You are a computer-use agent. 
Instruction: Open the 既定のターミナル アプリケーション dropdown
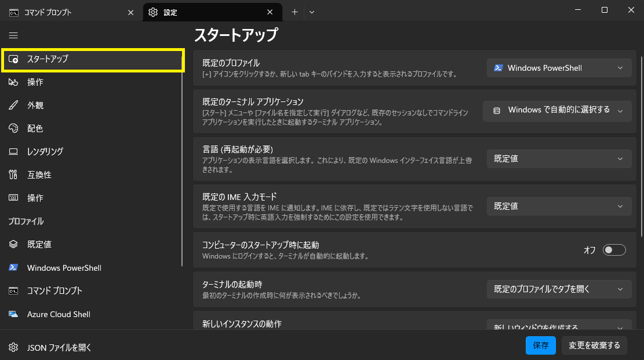click(557, 110)
